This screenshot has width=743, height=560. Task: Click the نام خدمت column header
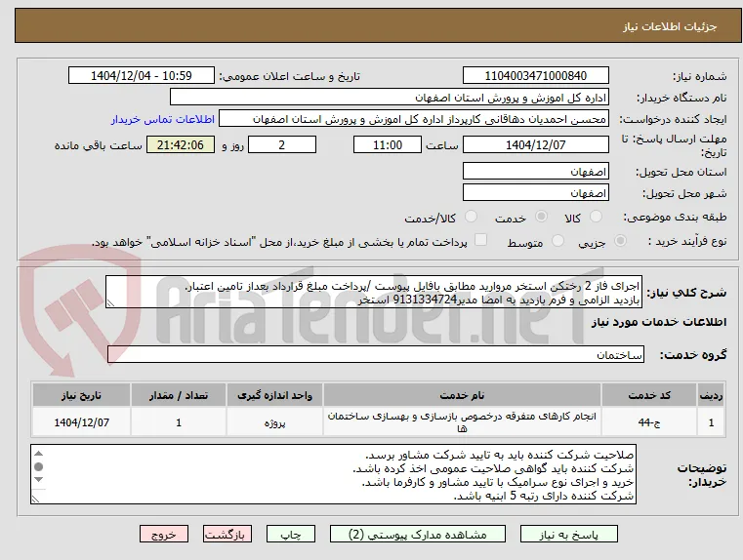pyautogui.click(x=462, y=395)
